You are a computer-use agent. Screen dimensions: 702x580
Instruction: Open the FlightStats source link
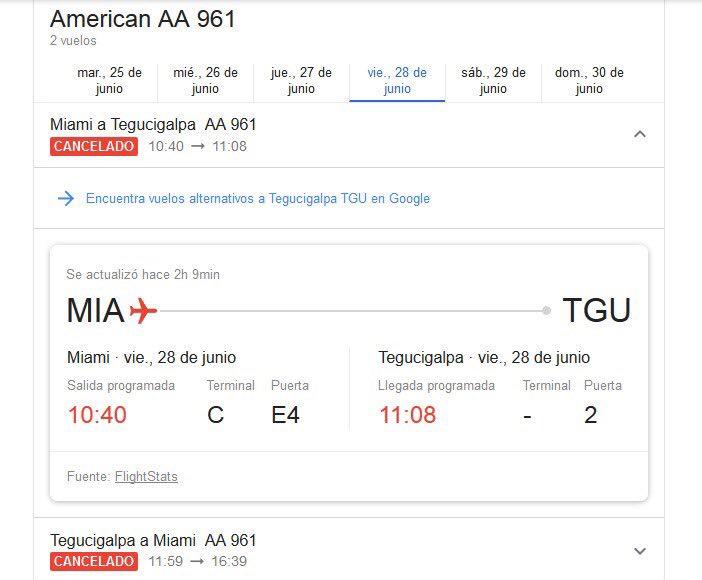click(146, 477)
